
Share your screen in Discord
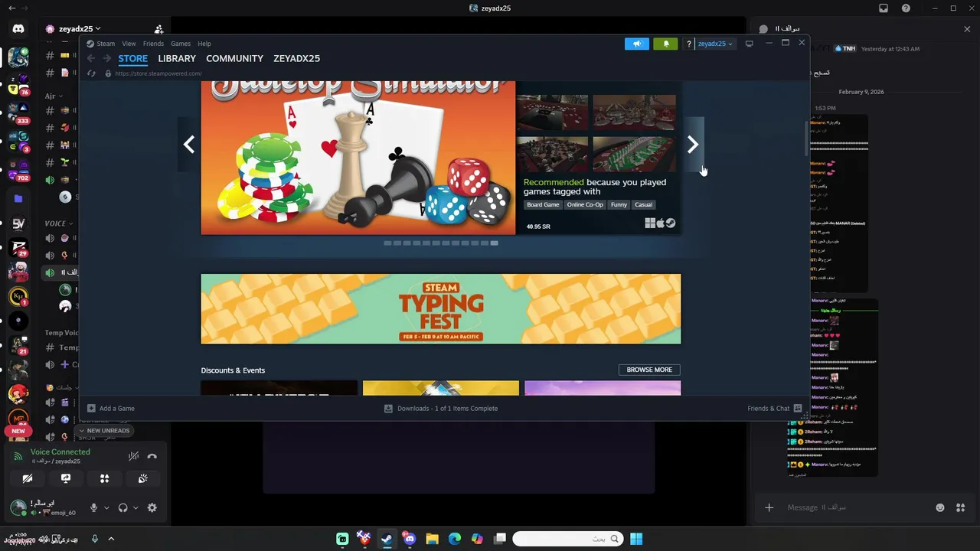(66, 478)
